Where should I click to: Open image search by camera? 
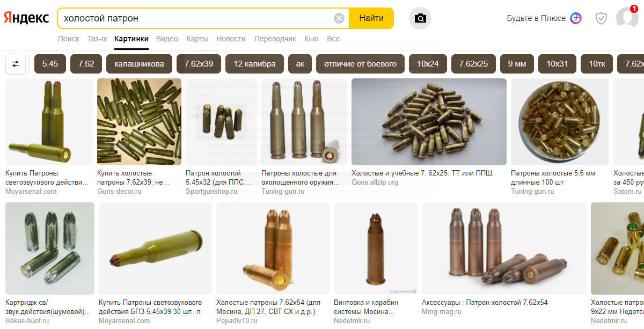click(x=420, y=18)
